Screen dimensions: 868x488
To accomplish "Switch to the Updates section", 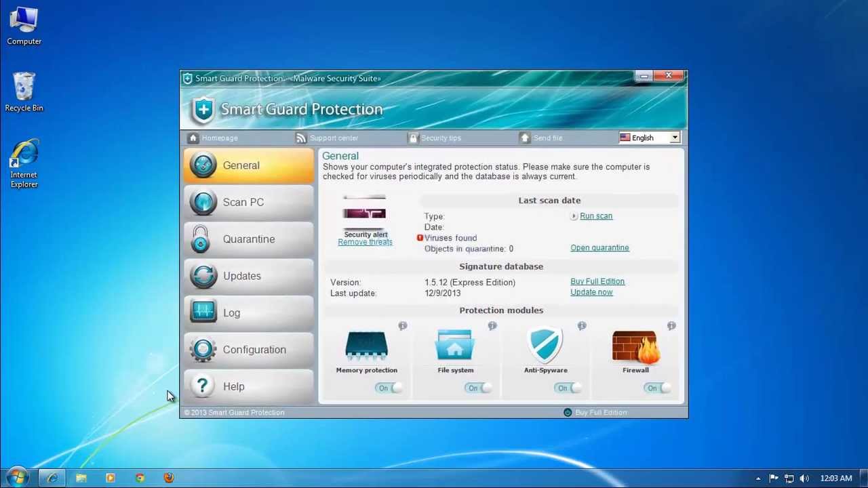I will 248,276.
